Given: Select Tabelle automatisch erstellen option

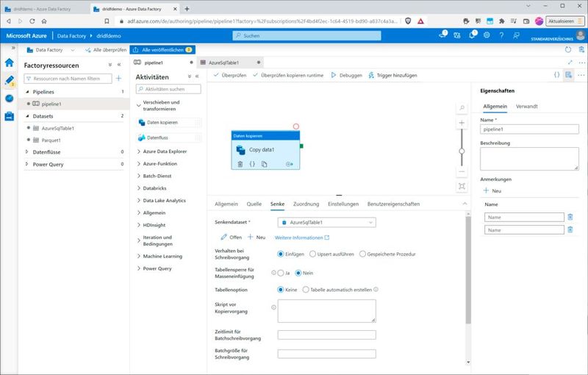Looking at the screenshot, I should click(306, 290).
